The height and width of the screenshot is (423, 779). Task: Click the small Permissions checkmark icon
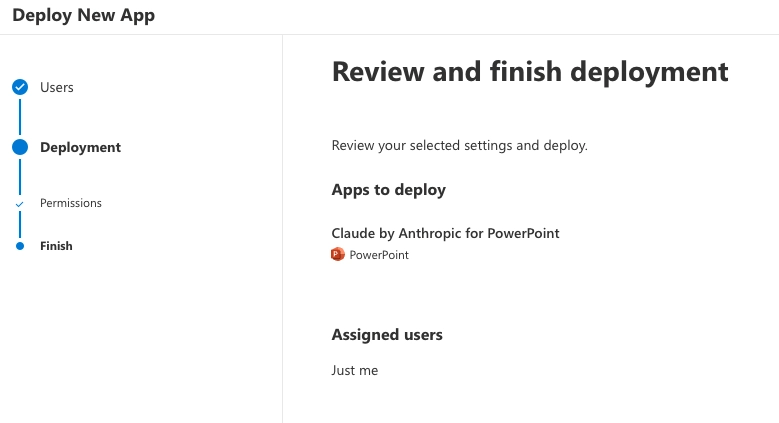click(x=20, y=204)
